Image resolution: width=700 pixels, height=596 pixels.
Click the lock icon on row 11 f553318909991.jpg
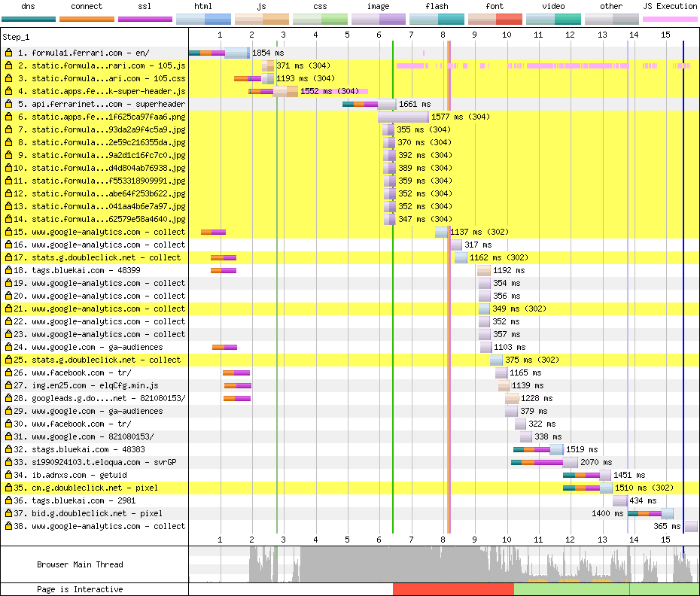tap(8, 181)
